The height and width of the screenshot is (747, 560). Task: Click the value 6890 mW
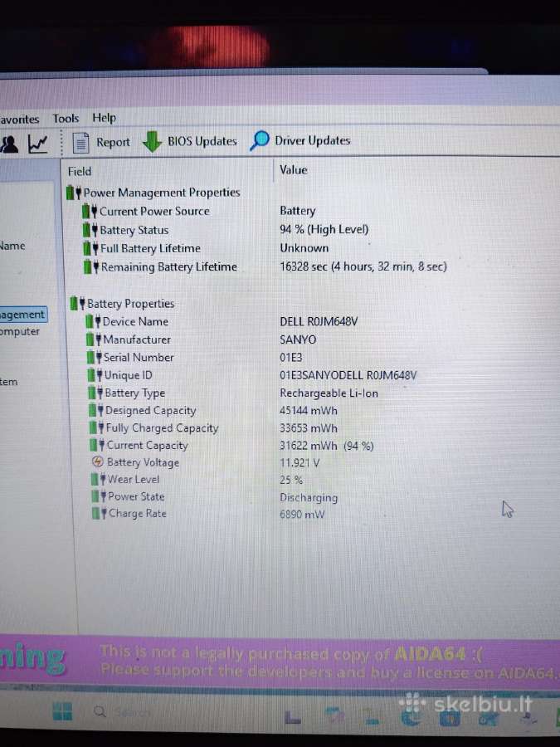pyautogui.click(x=302, y=515)
